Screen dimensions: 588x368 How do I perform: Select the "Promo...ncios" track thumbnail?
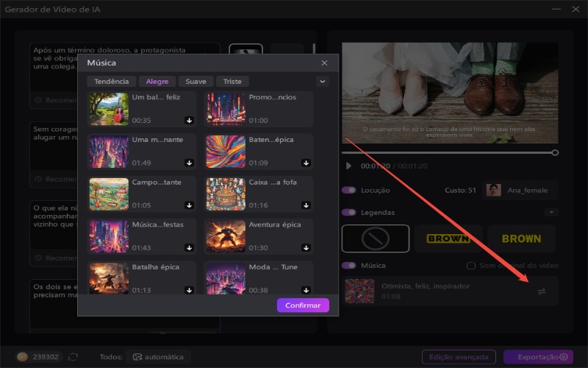coord(226,109)
